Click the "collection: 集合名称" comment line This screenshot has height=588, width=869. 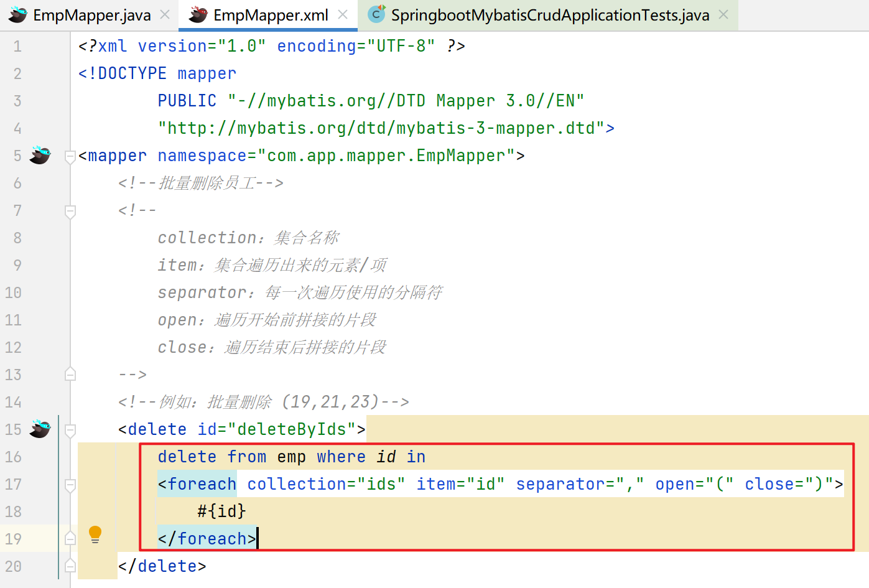[249, 238]
